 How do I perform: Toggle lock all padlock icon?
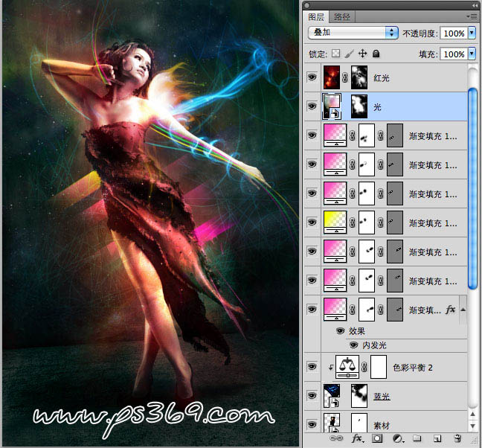point(376,54)
